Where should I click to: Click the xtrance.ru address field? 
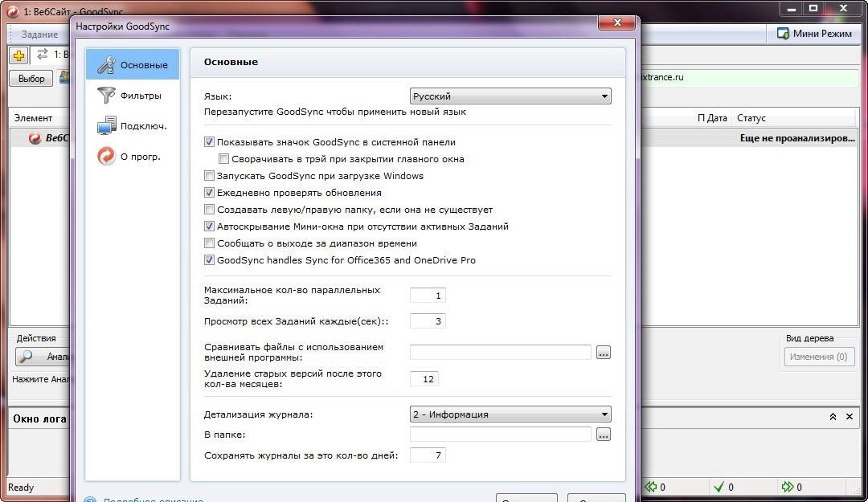pos(750,77)
